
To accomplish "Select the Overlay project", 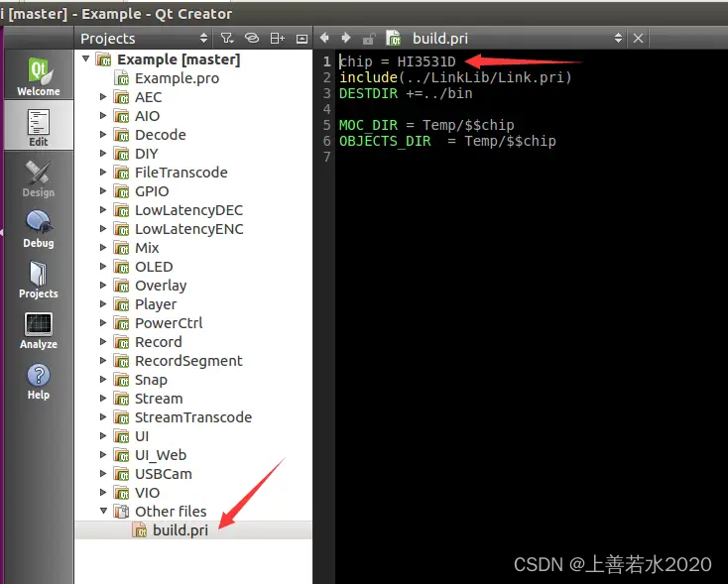I will click(161, 286).
